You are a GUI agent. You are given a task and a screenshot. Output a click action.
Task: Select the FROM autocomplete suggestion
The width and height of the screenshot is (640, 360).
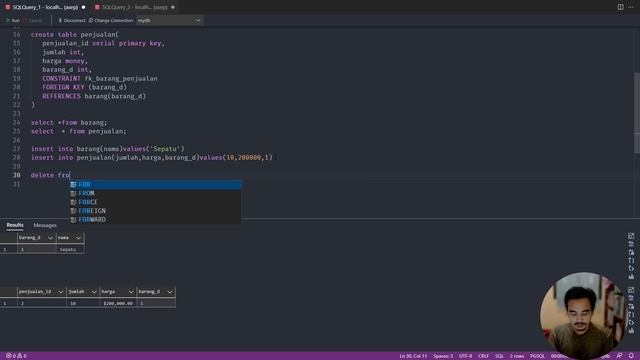(x=155, y=193)
